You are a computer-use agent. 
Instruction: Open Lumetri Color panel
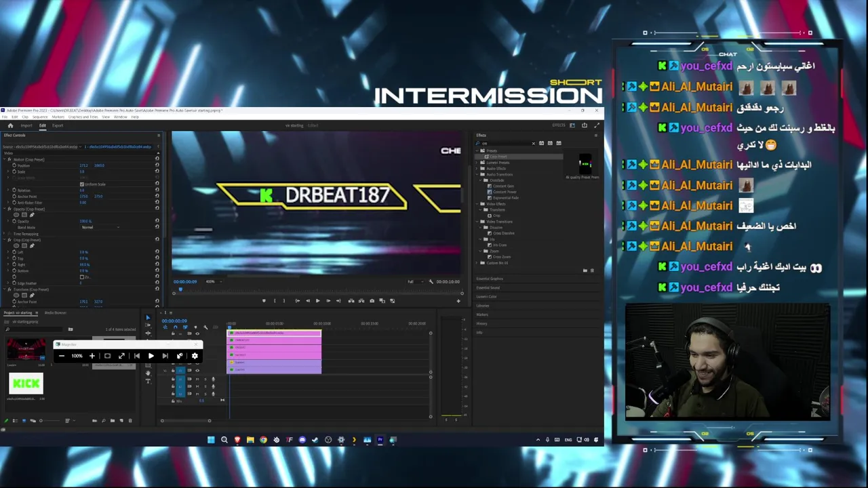coord(487,296)
